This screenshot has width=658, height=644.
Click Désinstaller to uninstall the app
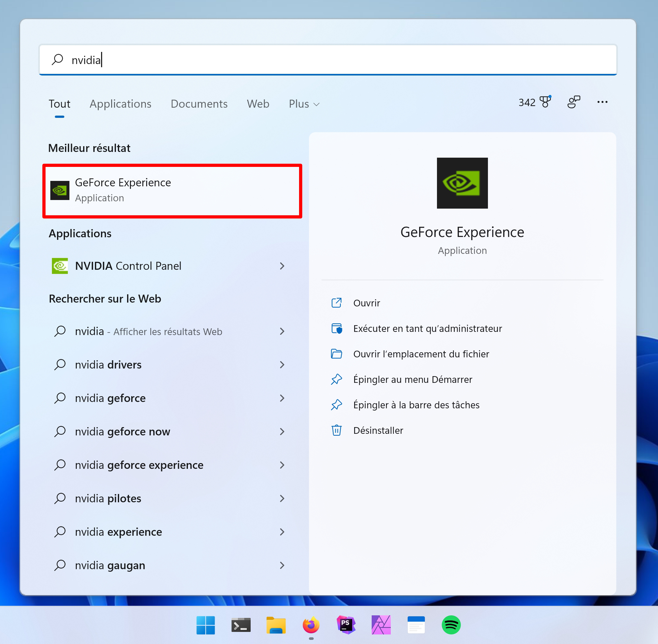click(378, 430)
